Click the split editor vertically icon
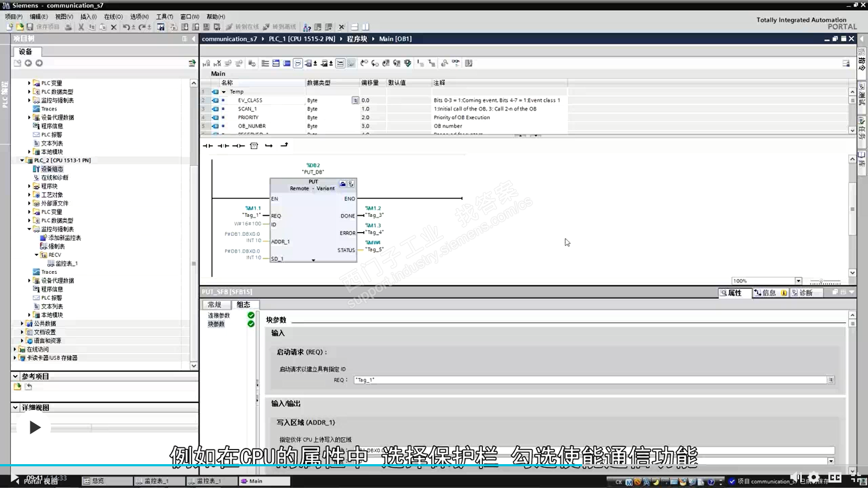The image size is (868, 488). pyautogui.click(x=365, y=27)
